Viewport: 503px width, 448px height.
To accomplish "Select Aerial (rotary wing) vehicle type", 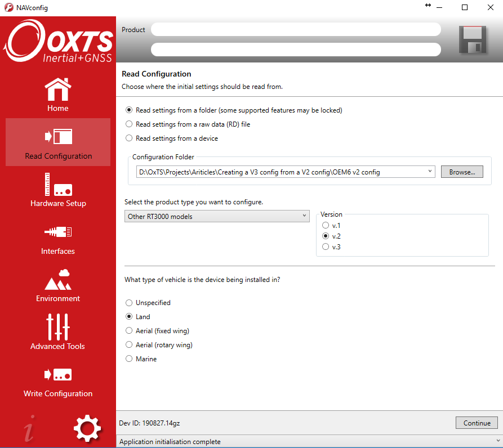I will click(x=129, y=344).
